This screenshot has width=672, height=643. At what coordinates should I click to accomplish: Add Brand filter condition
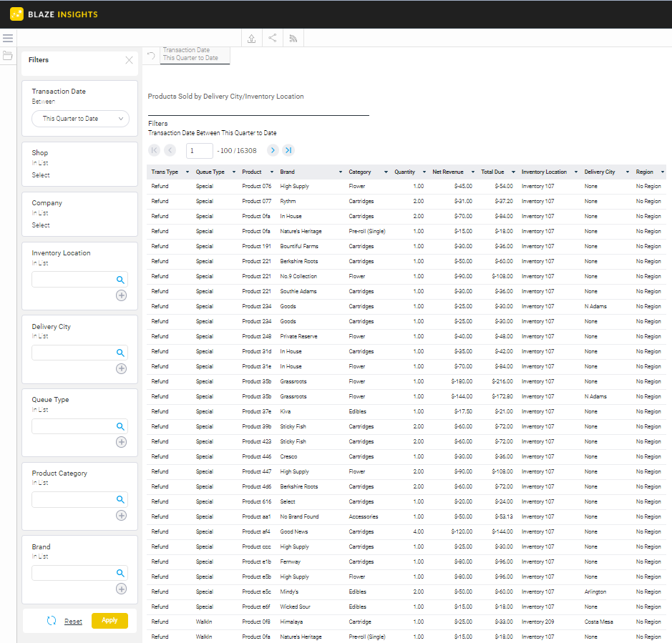121,589
